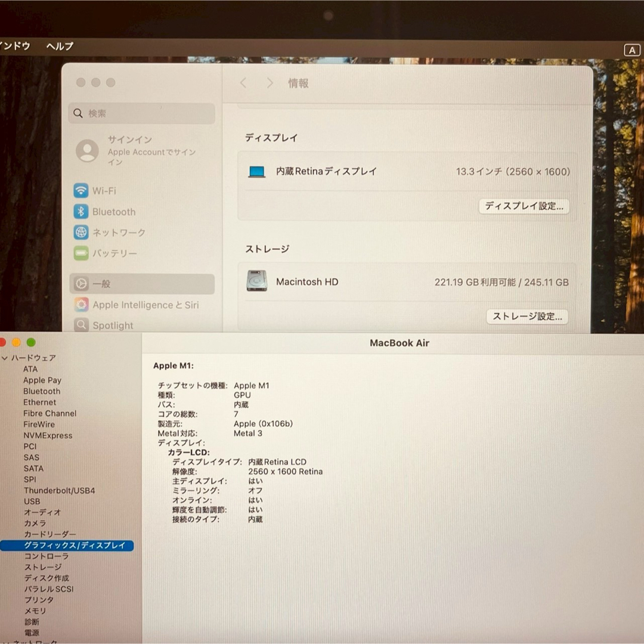Viewport: 644px width, 644px height.
Task: Click the Apple Intelligence と Siri icon
Action: [81, 305]
